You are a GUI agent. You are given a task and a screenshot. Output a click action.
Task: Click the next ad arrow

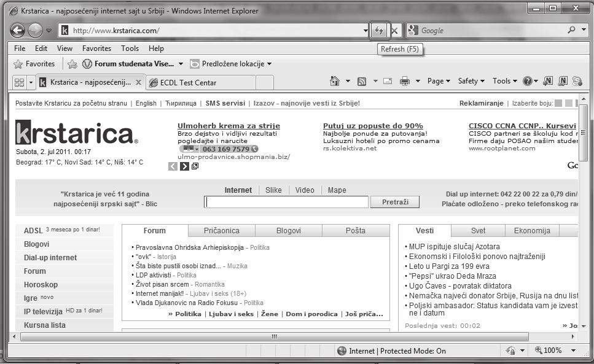[x=184, y=166]
